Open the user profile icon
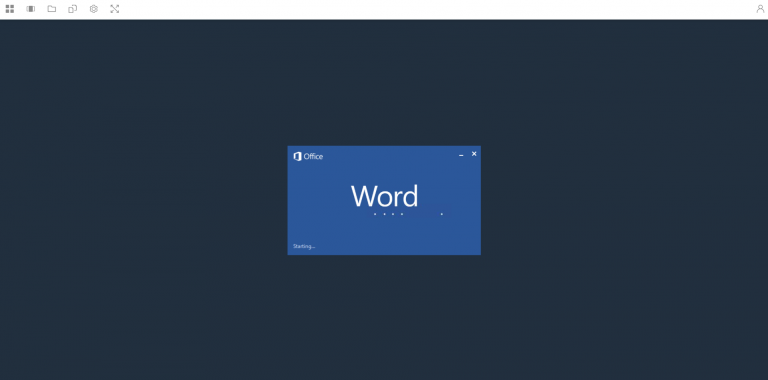Image resolution: width=768 pixels, height=380 pixels. [x=760, y=9]
